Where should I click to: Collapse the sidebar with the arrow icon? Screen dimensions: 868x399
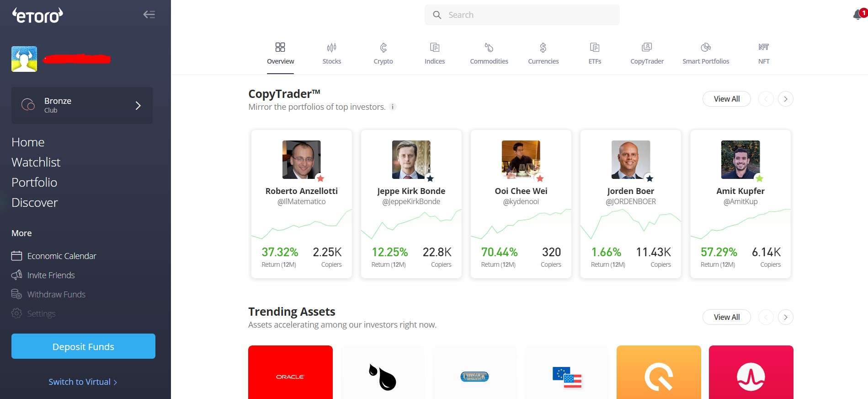click(x=149, y=15)
